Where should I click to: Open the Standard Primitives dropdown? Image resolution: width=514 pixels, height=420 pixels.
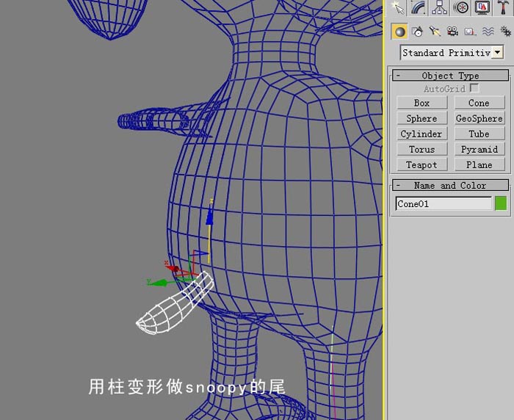point(452,52)
